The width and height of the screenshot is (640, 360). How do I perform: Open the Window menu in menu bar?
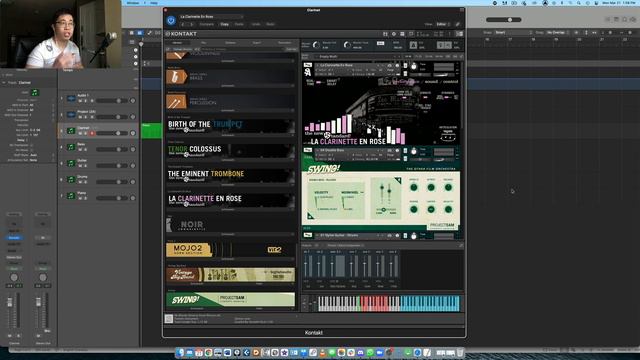[133, 3]
